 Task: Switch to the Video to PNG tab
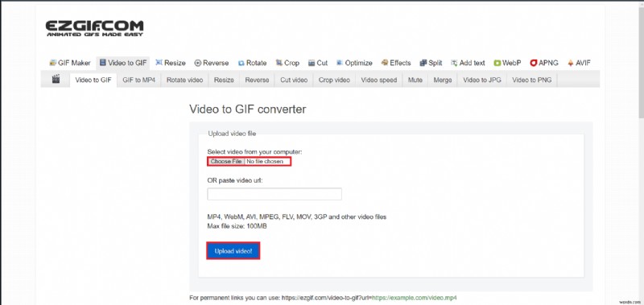532,80
